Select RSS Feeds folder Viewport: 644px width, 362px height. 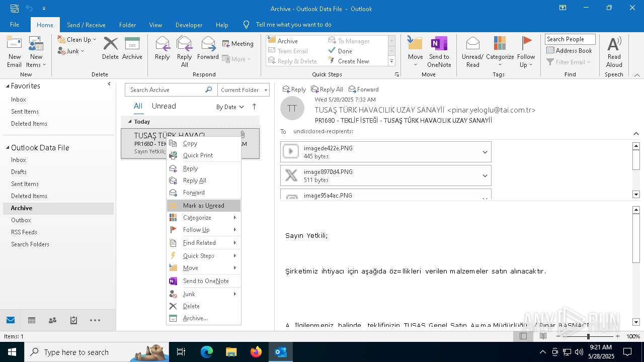(24, 232)
